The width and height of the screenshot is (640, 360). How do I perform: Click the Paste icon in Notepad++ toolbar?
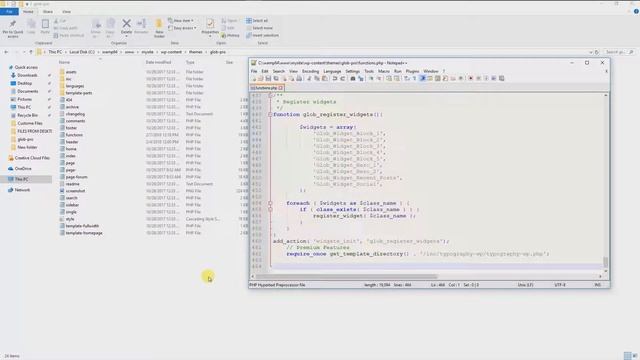(324, 78)
